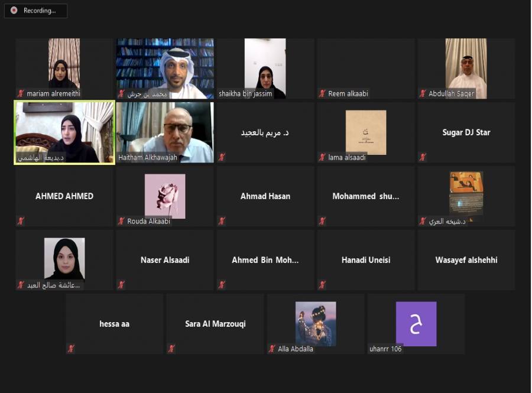
Task: Unmute hessa aa
Action: click(70, 348)
